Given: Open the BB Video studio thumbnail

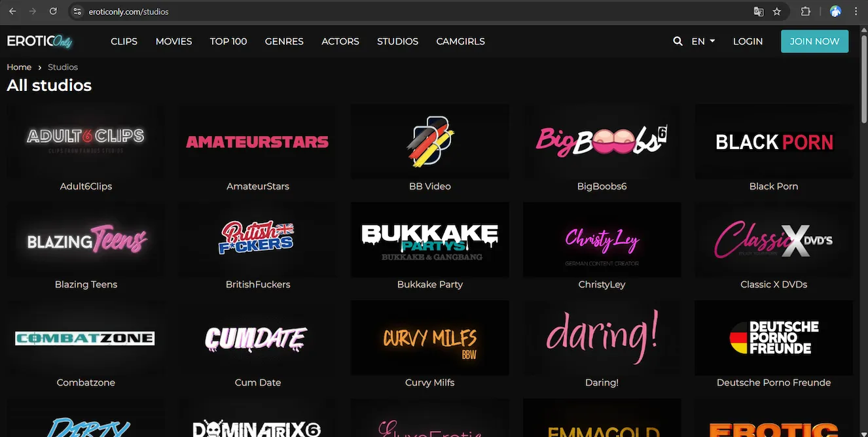Looking at the screenshot, I should 429,142.
